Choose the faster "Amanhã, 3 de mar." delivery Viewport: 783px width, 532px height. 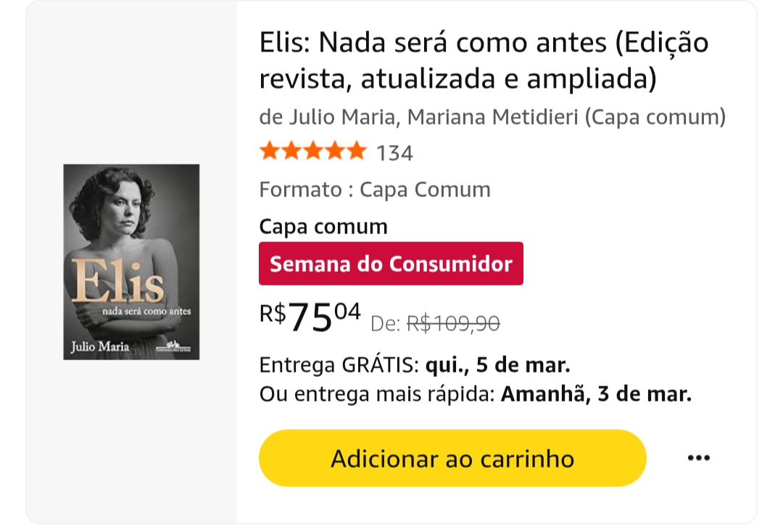596,394
